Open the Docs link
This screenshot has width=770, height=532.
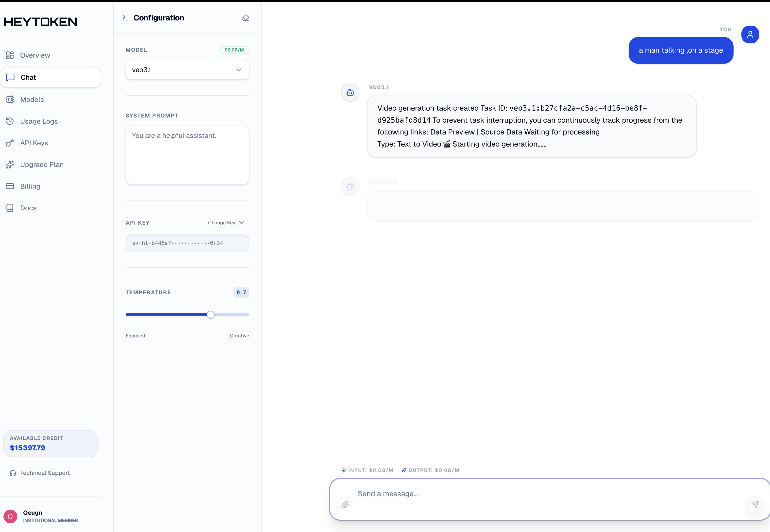pyautogui.click(x=28, y=208)
